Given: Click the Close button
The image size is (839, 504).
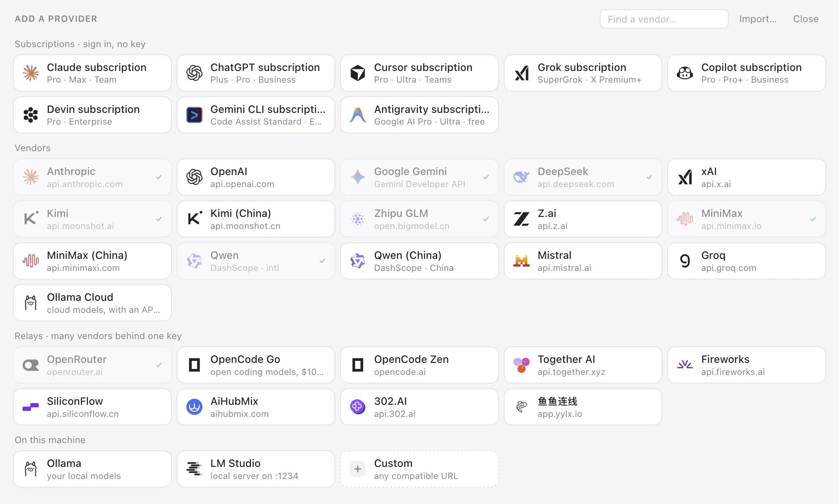Looking at the screenshot, I should (806, 19).
